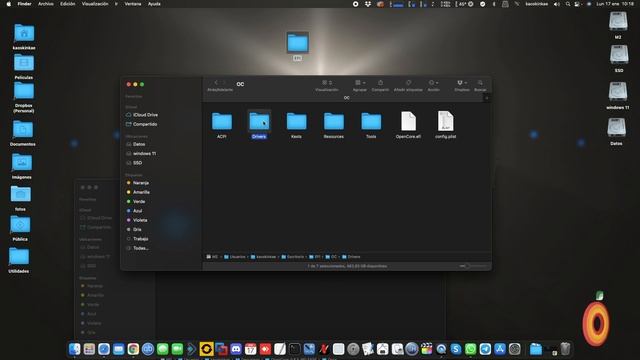The height and width of the screenshot is (360, 640).
Task: Click Escritorio in the path bar
Action: (293, 257)
